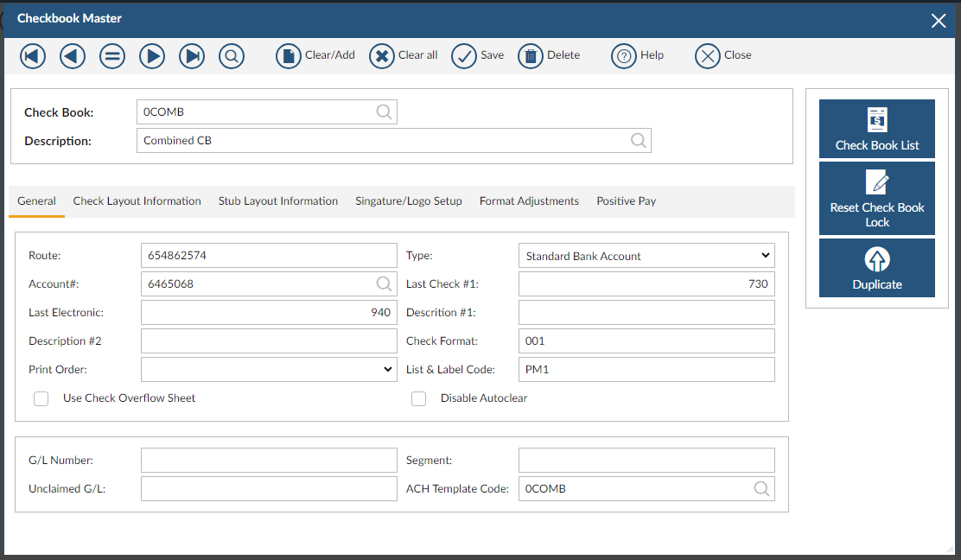Click the Save checkmark icon
961x560 pixels.
[464, 56]
